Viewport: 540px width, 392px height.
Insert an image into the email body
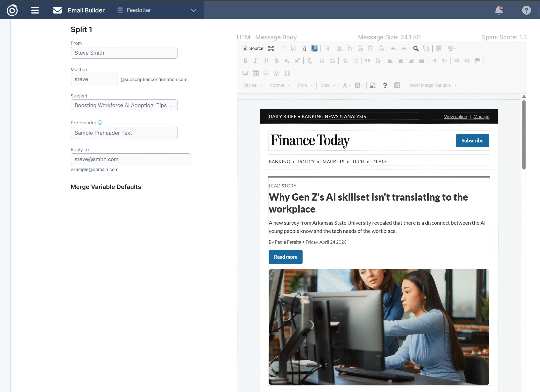[245, 73]
